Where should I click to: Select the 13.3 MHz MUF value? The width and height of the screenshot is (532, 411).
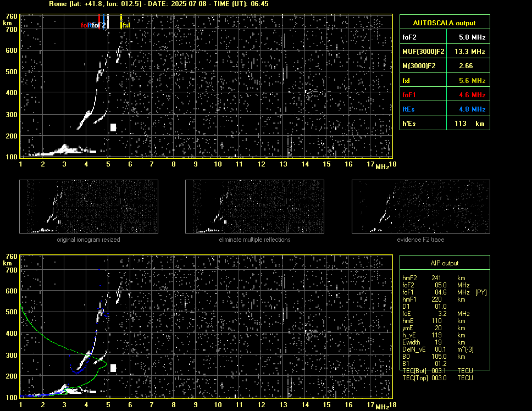pos(469,52)
